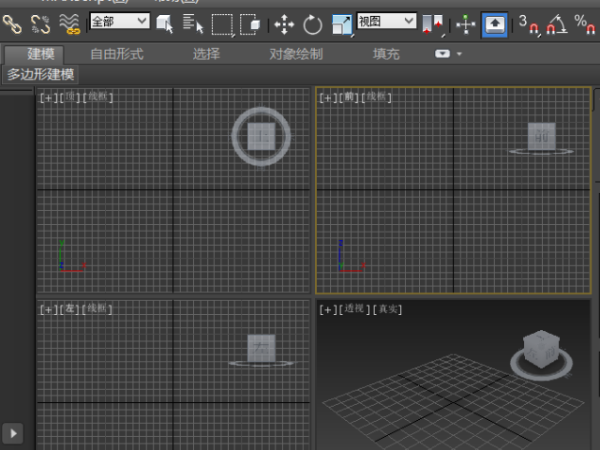Click the Unlink Selection icon
600x450 pixels.
pyautogui.click(x=41, y=23)
